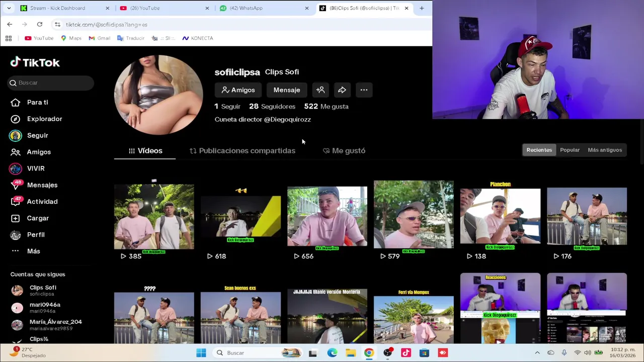
Task: Click the site information icon in address bar
Action: tap(57, 24)
